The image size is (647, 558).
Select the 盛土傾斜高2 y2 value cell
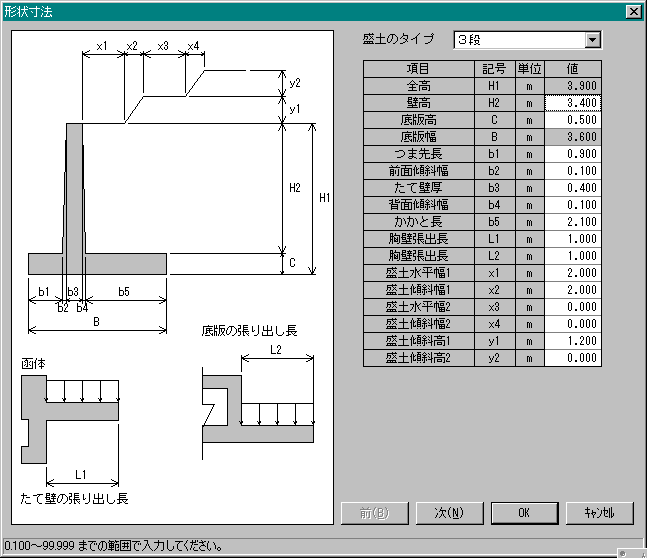tap(573, 358)
